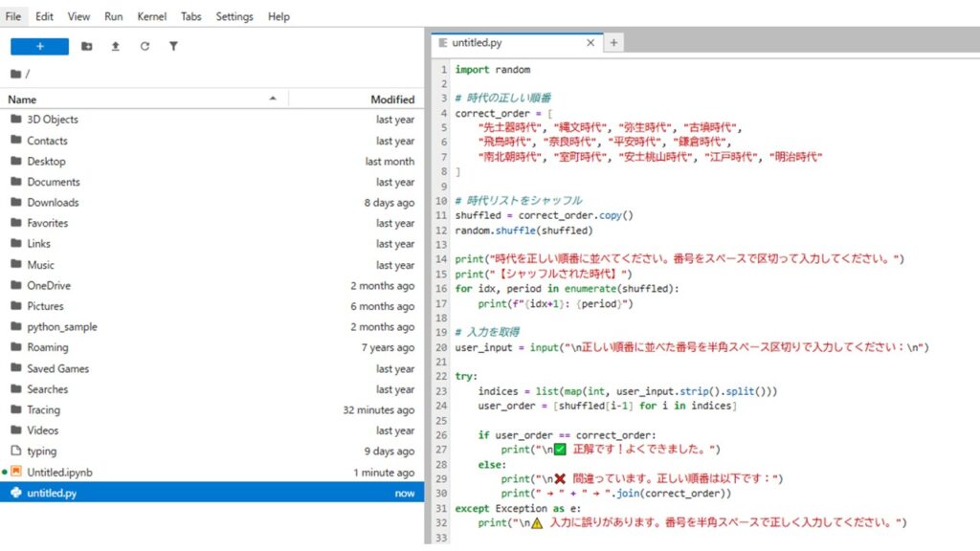This screenshot has width=980, height=551.
Task: Click the untitled.py Python file icon
Action: click(x=16, y=493)
